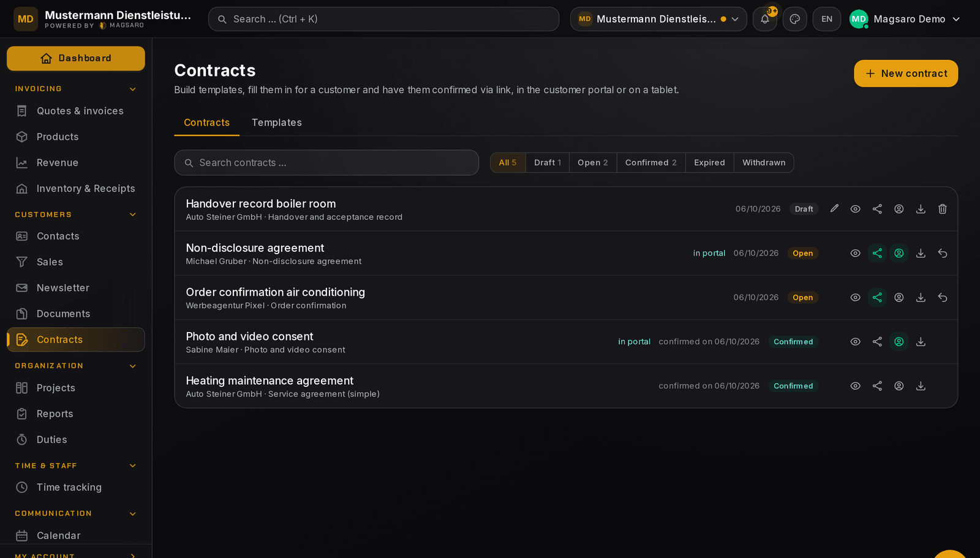
Task: Preview the Handover record boiler room contract
Action: (x=856, y=209)
